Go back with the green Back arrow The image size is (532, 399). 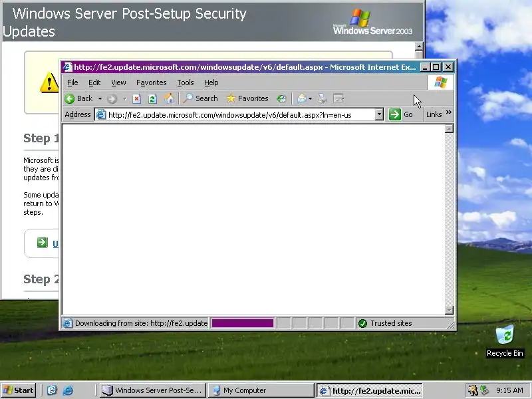coord(78,98)
